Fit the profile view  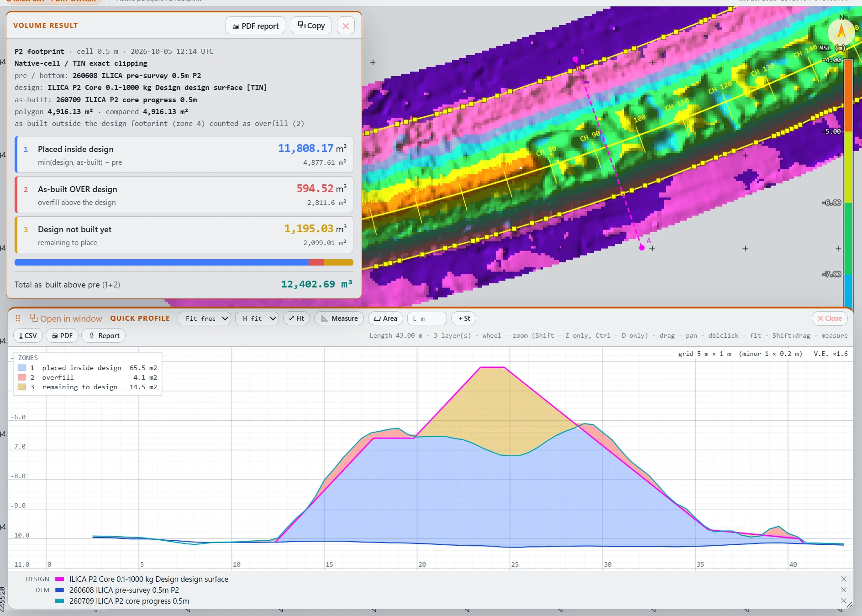tap(296, 318)
